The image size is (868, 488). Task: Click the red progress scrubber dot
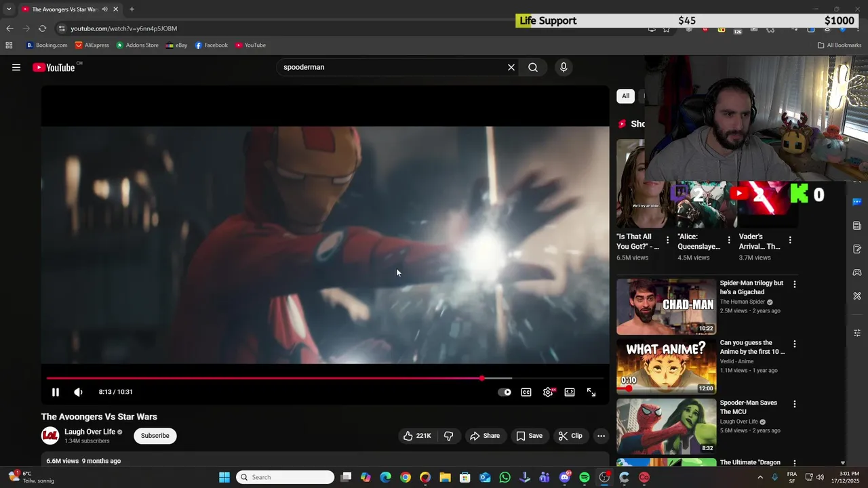pyautogui.click(x=482, y=378)
